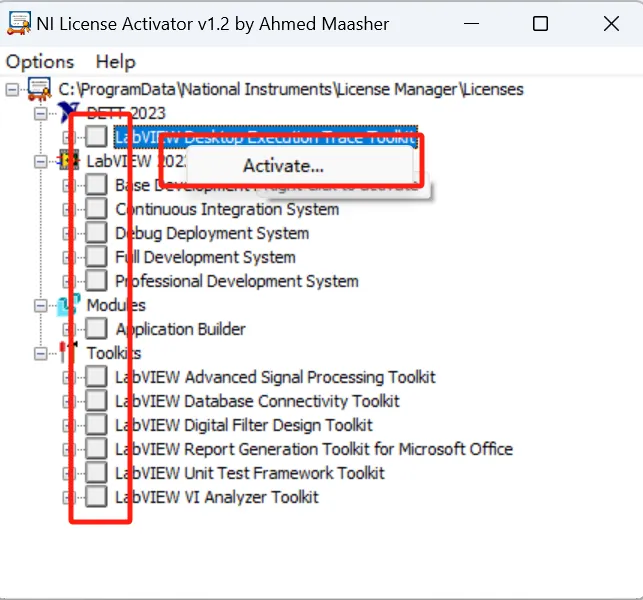Expand the Continuous Integration System node

67,210
